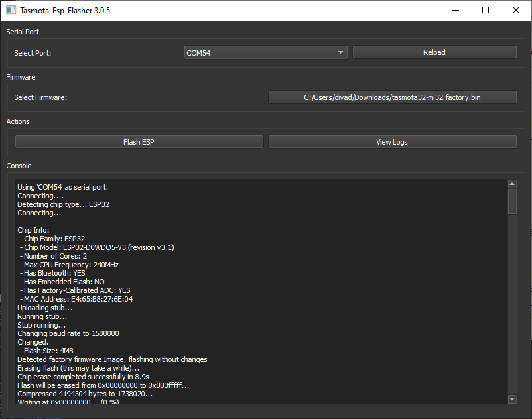This screenshot has height=419, width=532.
Task: Click the "Uploading stub..." line
Action: 45,308
